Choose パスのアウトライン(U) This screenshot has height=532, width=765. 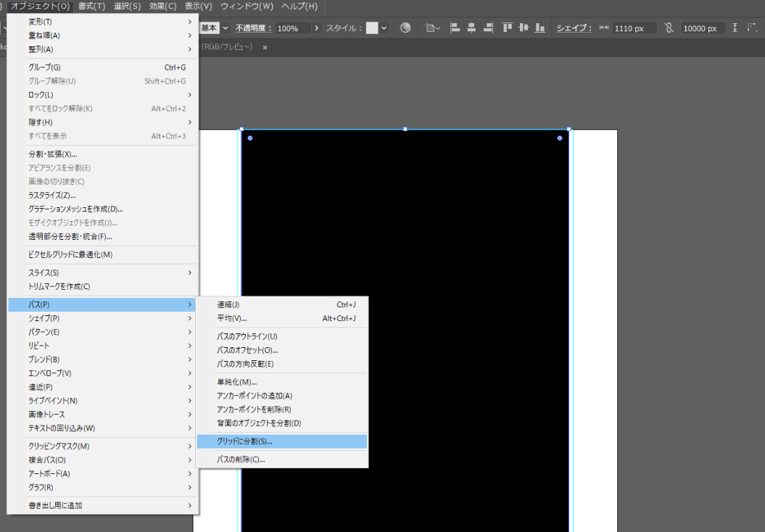(x=282, y=336)
